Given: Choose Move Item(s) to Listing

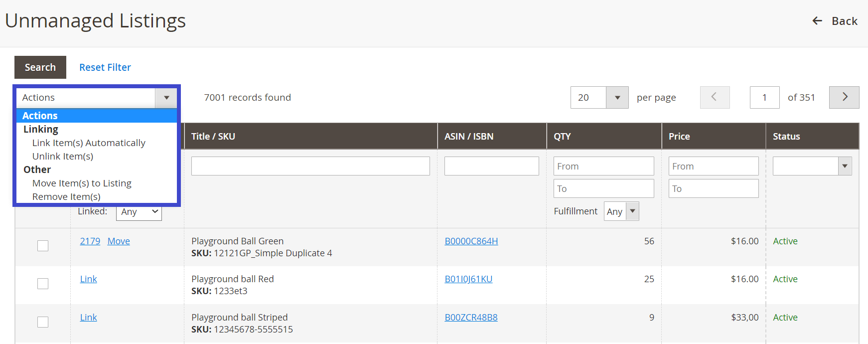Looking at the screenshot, I should [82, 183].
